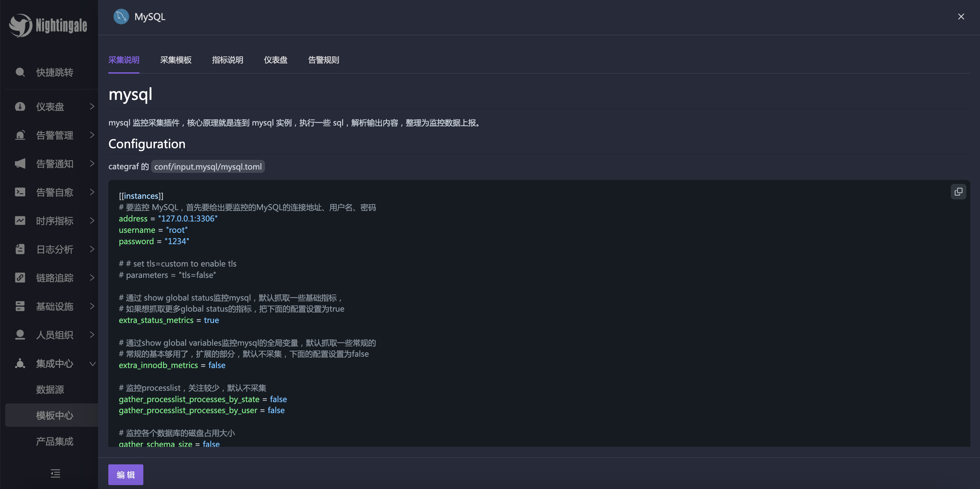Open 模板中心 in the sidebar
The width and height of the screenshot is (980, 489).
click(54, 415)
